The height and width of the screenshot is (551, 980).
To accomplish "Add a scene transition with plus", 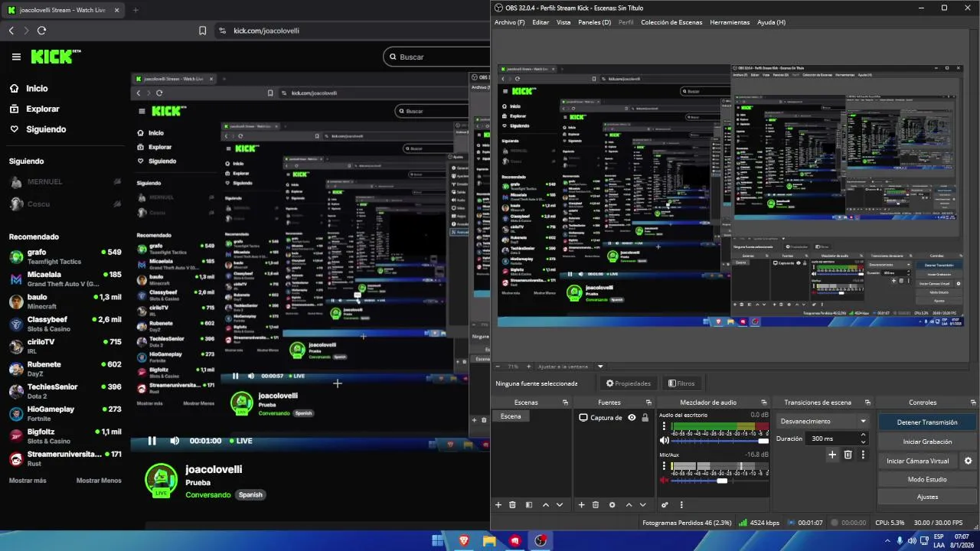I will click(832, 455).
